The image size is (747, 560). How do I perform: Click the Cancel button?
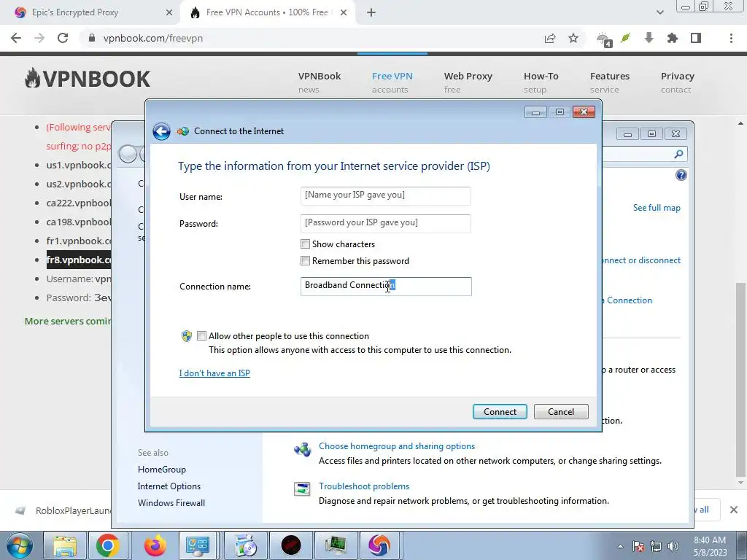click(x=561, y=412)
